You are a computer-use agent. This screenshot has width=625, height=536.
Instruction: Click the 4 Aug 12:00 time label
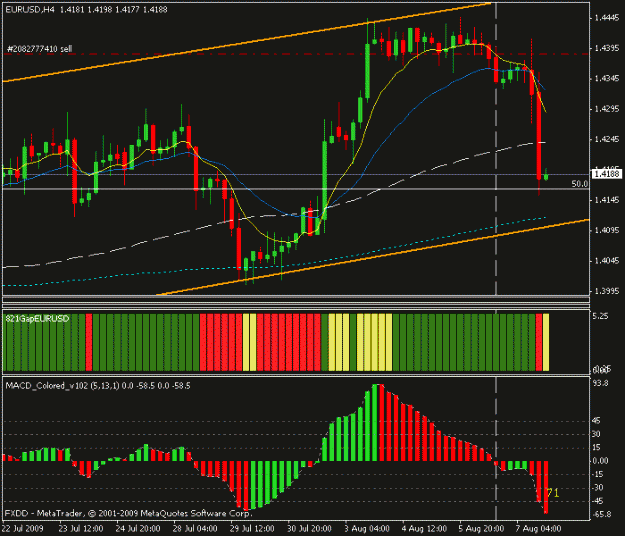(x=424, y=529)
